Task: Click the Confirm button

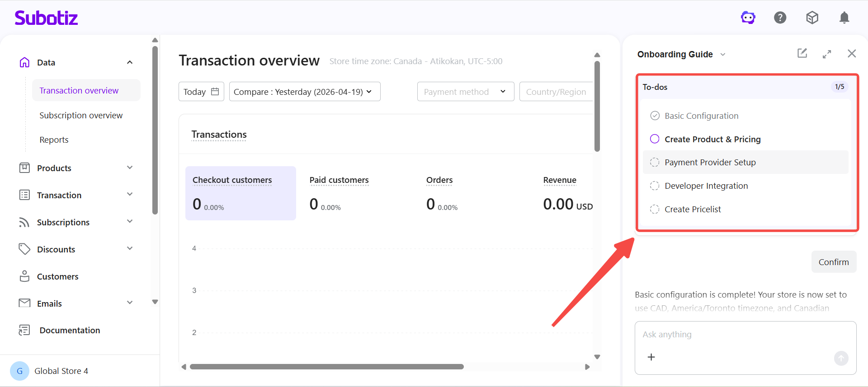Action: tap(833, 262)
